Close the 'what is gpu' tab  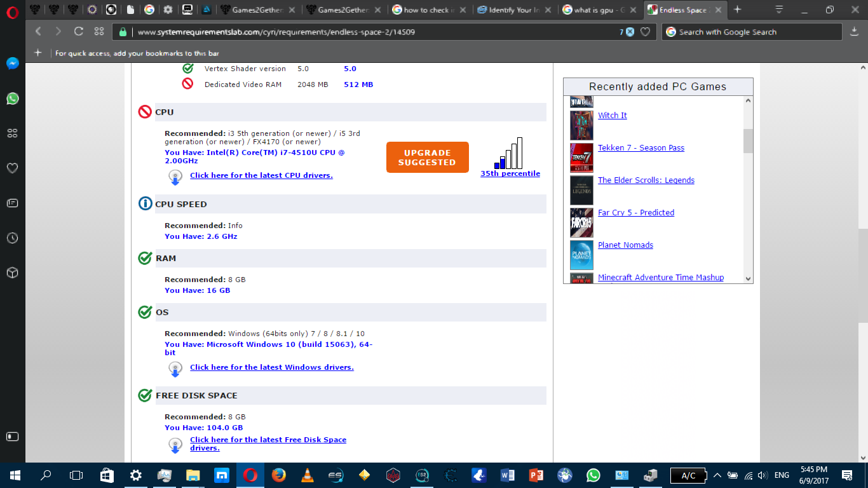(632, 10)
